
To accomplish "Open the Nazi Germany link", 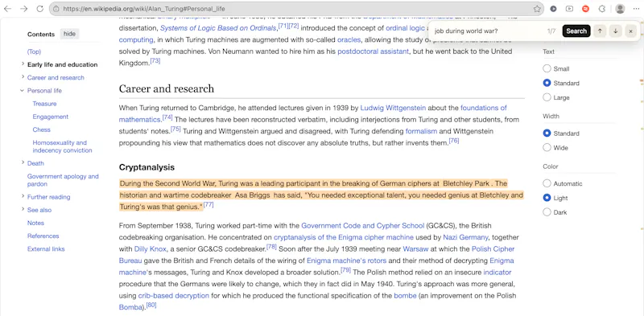I will [x=465, y=237].
